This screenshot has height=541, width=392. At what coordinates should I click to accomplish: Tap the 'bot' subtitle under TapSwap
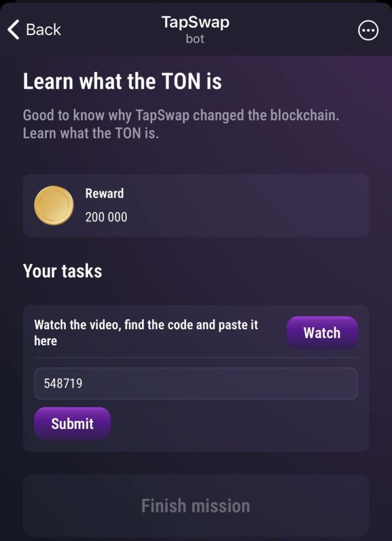pyautogui.click(x=195, y=39)
